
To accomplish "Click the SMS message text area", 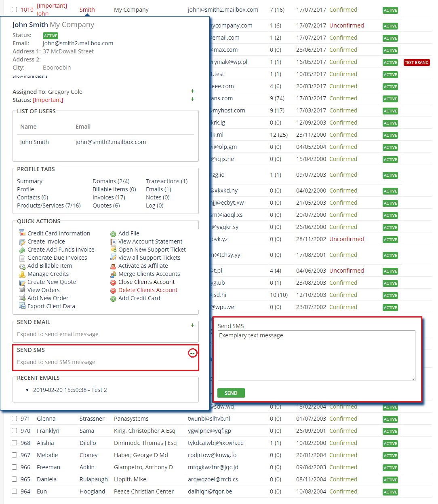I will (316, 356).
